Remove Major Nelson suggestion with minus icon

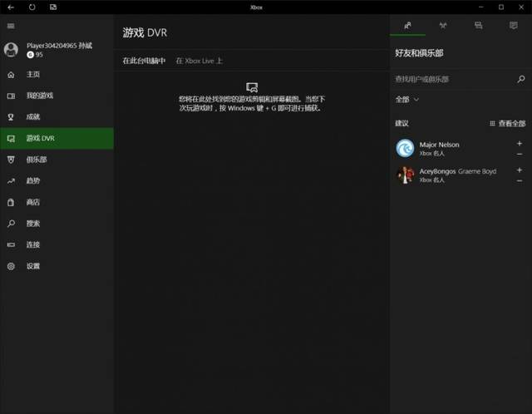click(x=519, y=155)
